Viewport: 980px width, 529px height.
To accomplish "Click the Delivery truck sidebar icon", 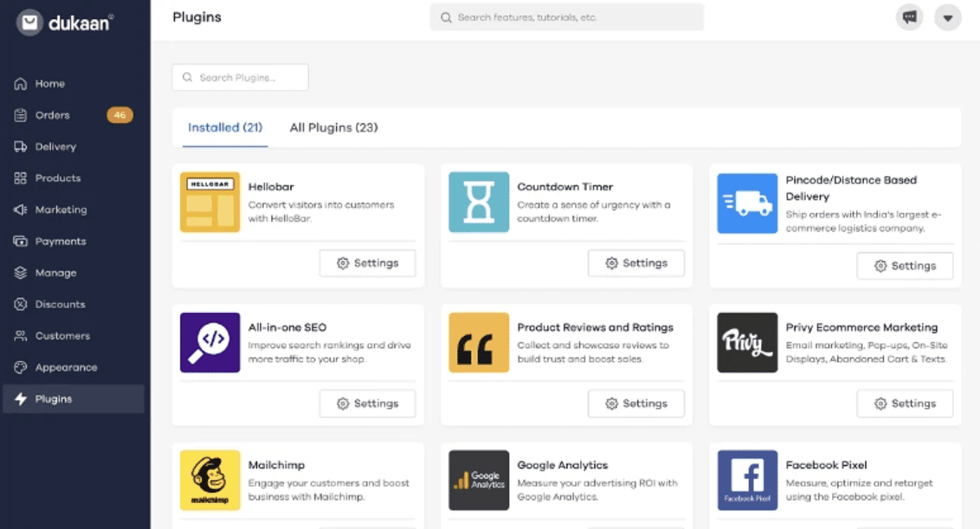I will click(x=20, y=147).
